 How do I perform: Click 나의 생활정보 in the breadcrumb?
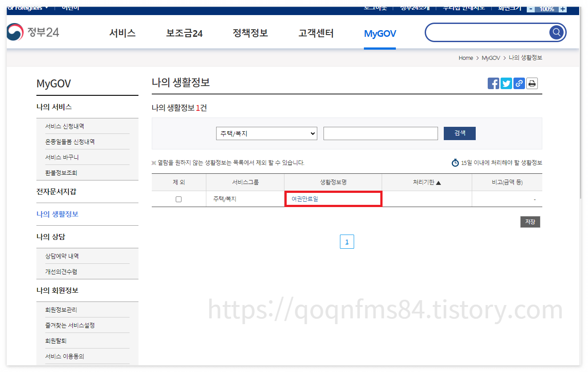point(525,58)
